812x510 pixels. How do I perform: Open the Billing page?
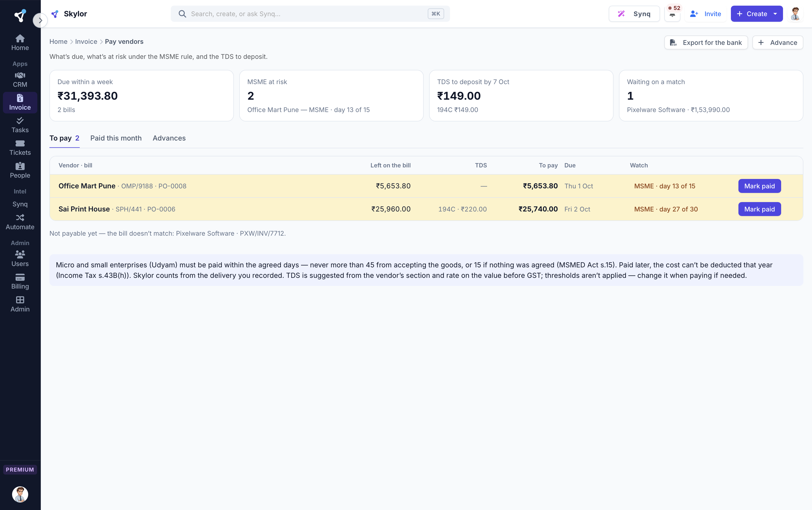[20, 281]
